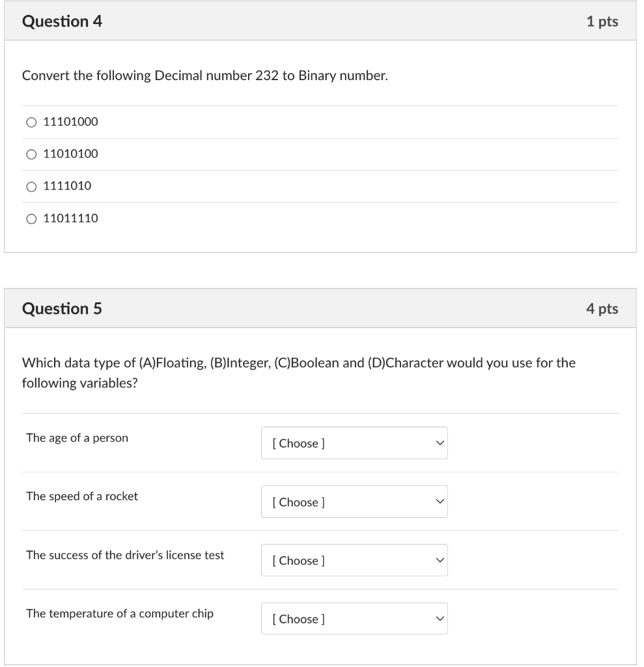Click the Question 5 heading
Viewport: 644px width, 667px height.
(62, 308)
